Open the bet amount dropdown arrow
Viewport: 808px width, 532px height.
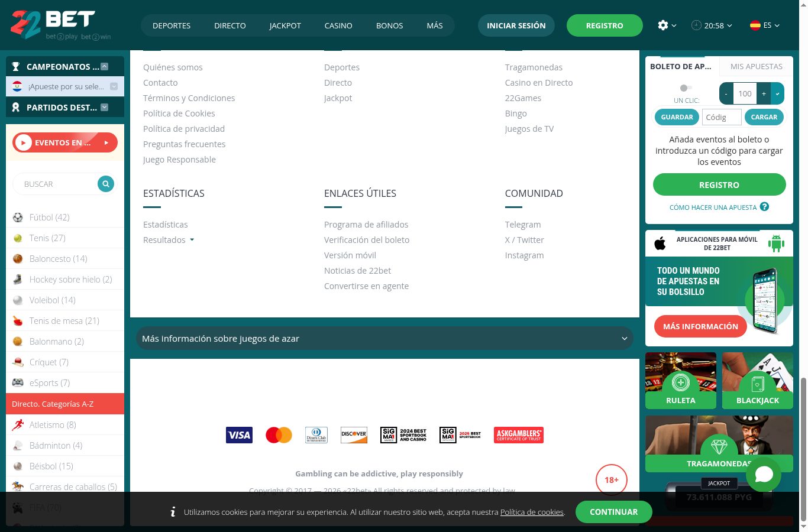pos(778,93)
